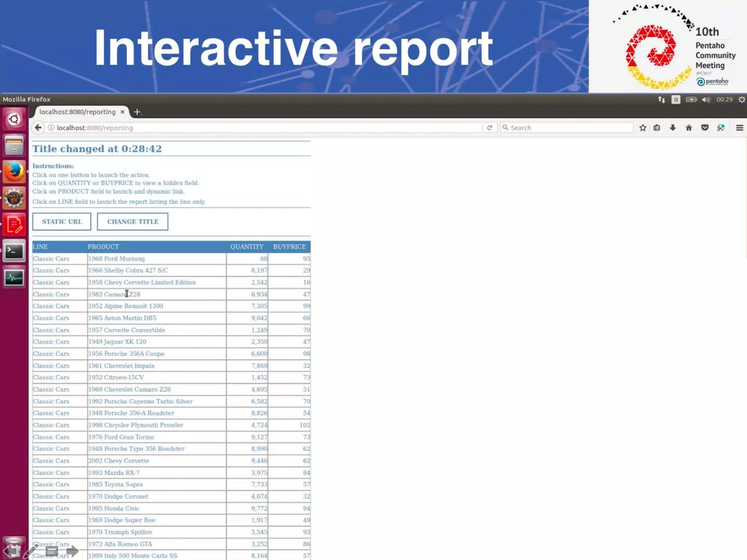Image resolution: width=747 pixels, height=560 pixels.
Task: Open new tab with plus button
Action: [x=137, y=112]
